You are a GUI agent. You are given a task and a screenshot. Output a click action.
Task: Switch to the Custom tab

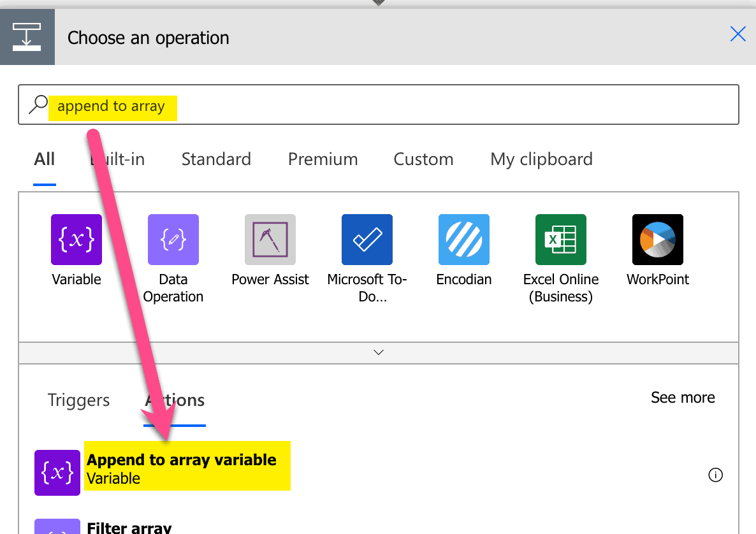coord(423,159)
